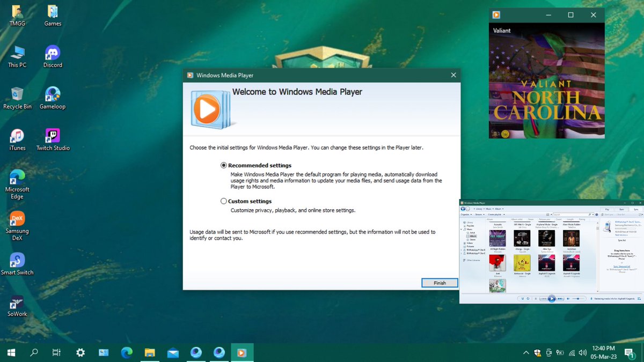Image resolution: width=644 pixels, height=362 pixels.
Task: Open the Windows Start menu
Action: 11,352
